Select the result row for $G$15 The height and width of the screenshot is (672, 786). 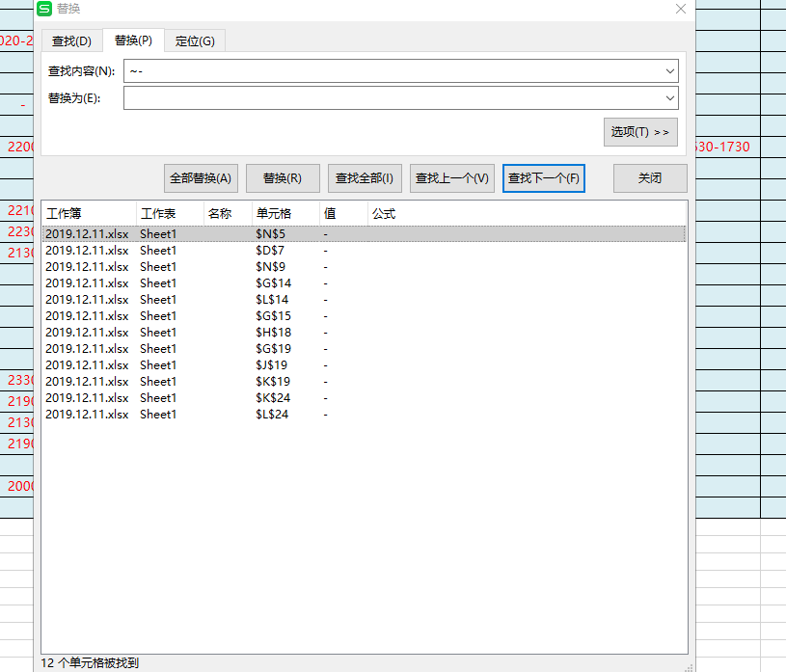(x=365, y=316)
